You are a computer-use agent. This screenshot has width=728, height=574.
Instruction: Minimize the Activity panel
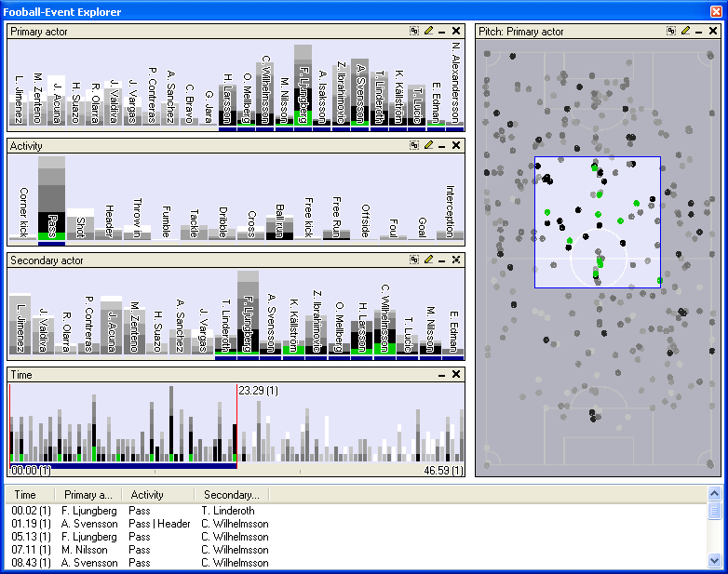tap(442, 146)
